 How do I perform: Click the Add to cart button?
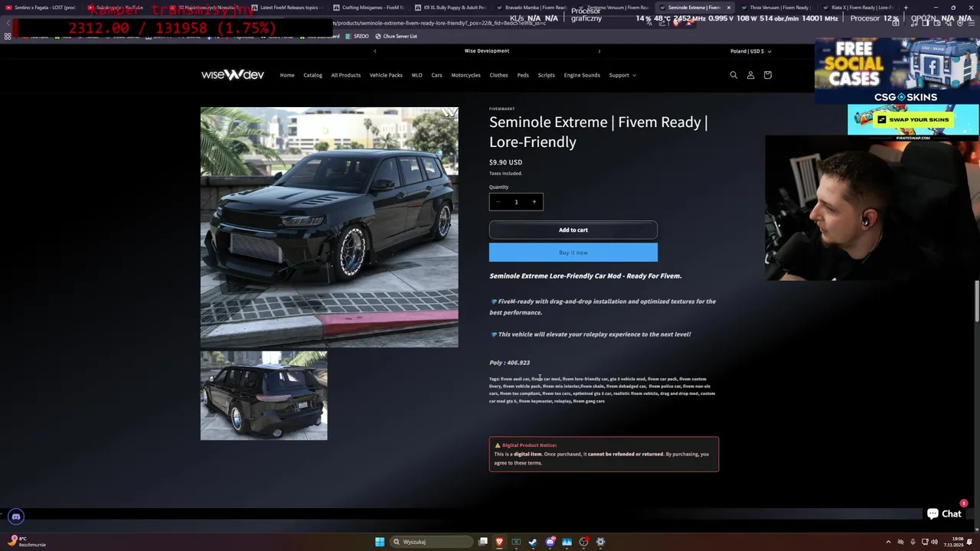573,230
